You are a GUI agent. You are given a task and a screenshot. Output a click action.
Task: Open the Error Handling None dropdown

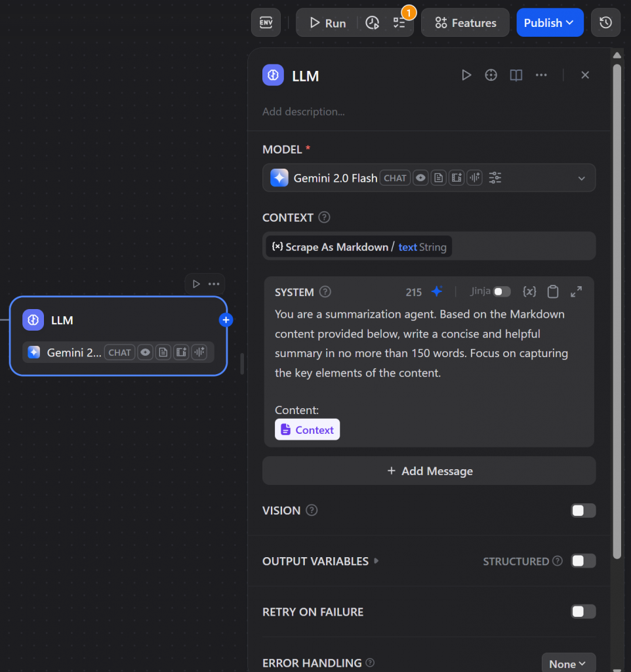568,663
